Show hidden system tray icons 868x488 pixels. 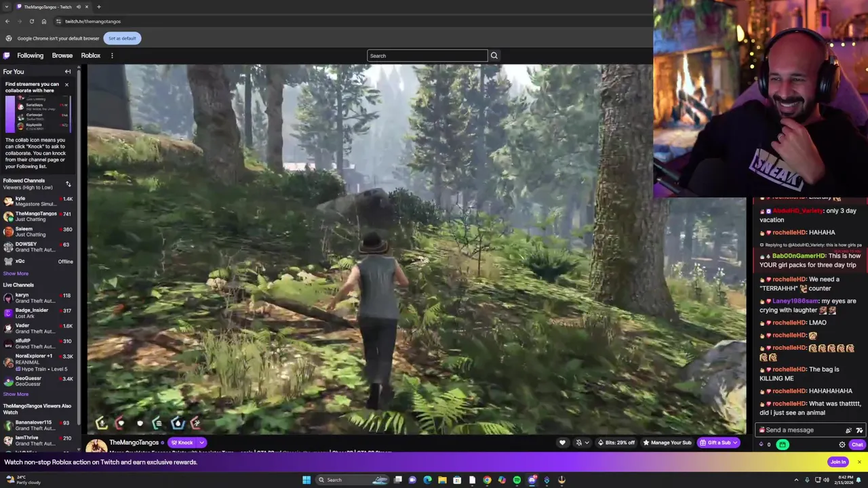coord(796,480)
